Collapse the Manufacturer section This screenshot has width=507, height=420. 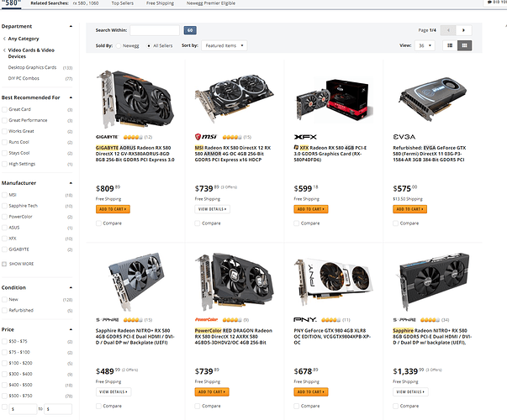tap(71, 183)
